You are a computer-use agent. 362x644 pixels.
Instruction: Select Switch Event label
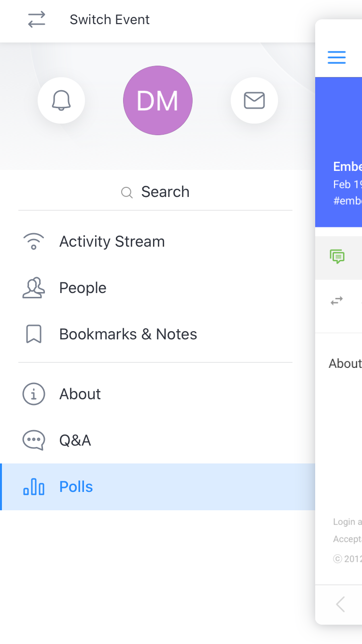(x=110, y=19)
